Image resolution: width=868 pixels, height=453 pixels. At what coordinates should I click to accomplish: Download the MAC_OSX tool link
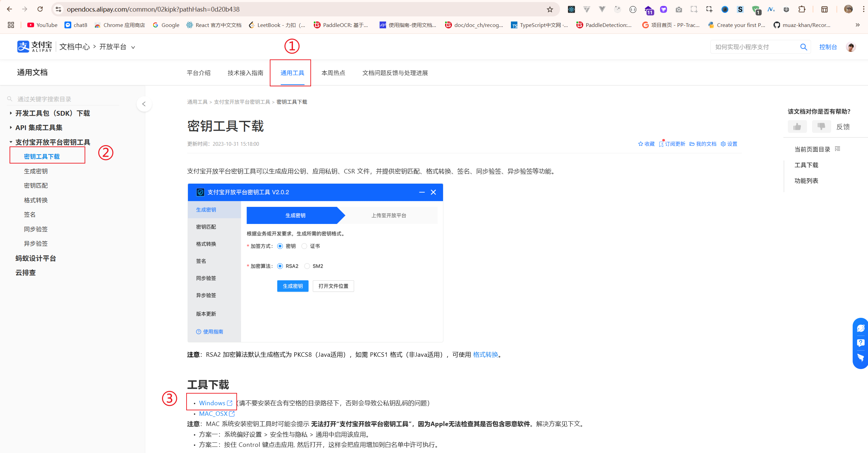click(x=217, y=413)
